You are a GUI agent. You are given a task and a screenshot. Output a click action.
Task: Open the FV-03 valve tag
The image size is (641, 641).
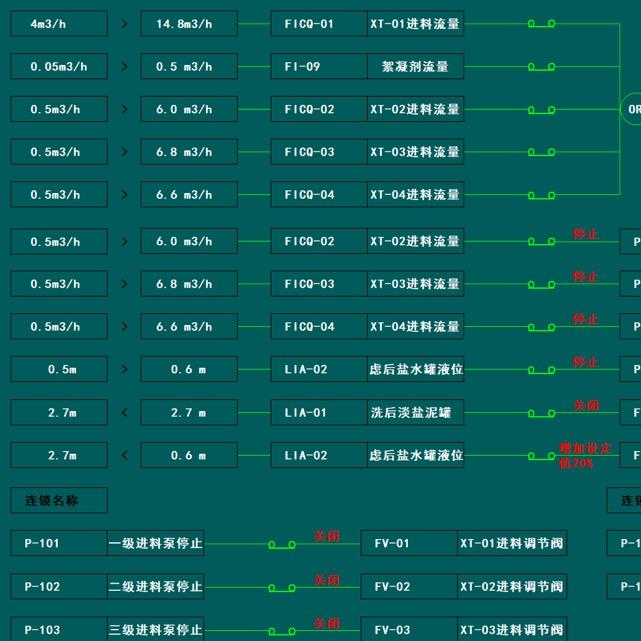click(x=409, y=630)
